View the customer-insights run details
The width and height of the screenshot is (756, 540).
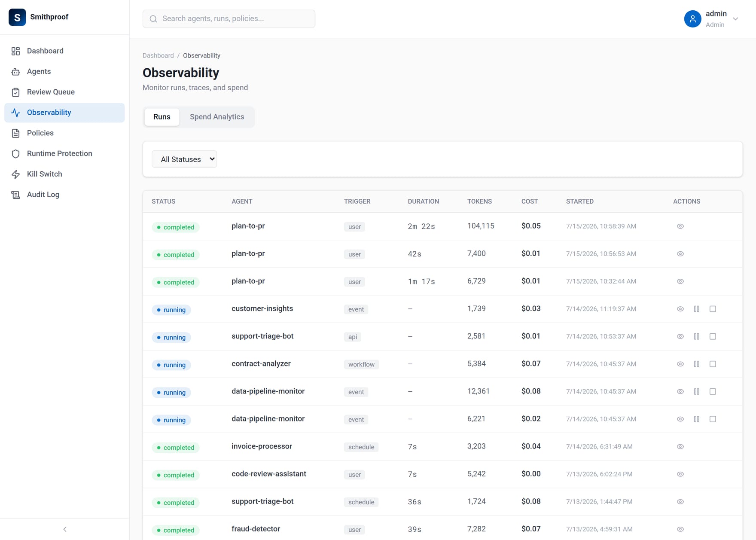680,309
